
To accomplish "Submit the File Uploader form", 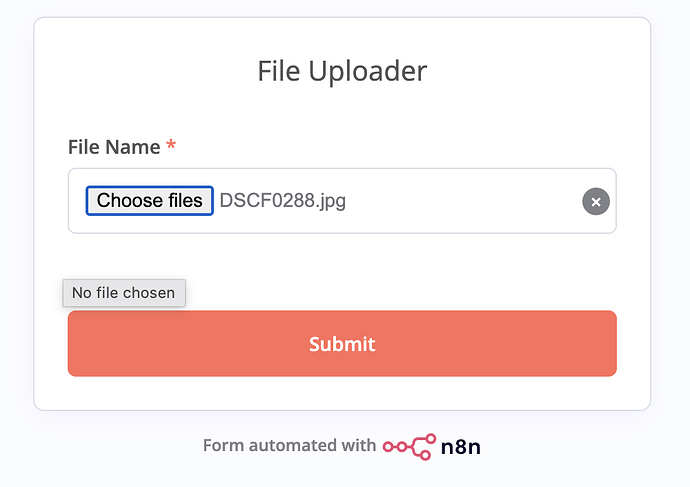I will [342, 344].
